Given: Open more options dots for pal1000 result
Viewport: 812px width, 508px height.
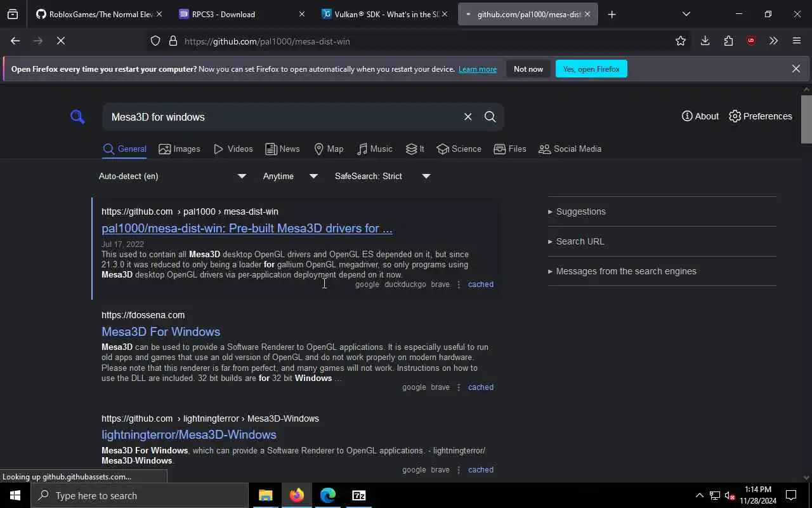Looking at the screenshot, I should (459, 284).
